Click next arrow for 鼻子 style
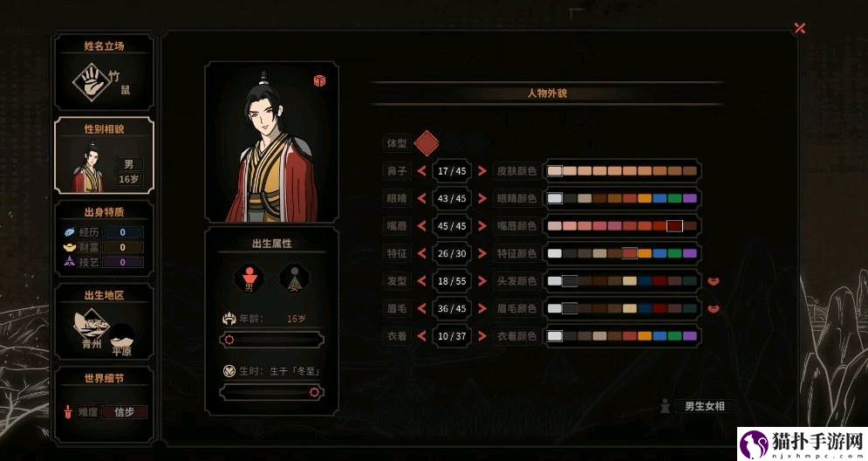This screenshot has width=868, height=461. tap(482, 170)
